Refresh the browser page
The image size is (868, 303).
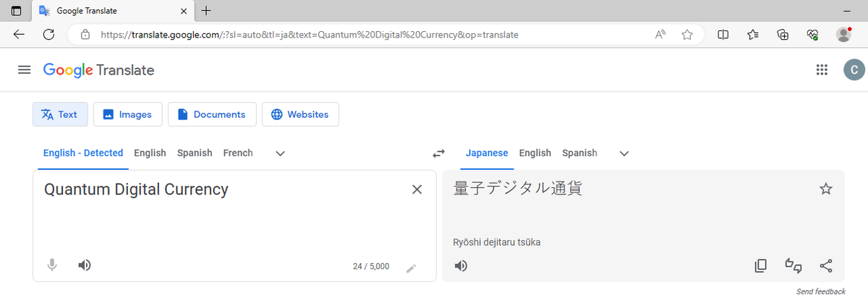[x=49, y=34]
